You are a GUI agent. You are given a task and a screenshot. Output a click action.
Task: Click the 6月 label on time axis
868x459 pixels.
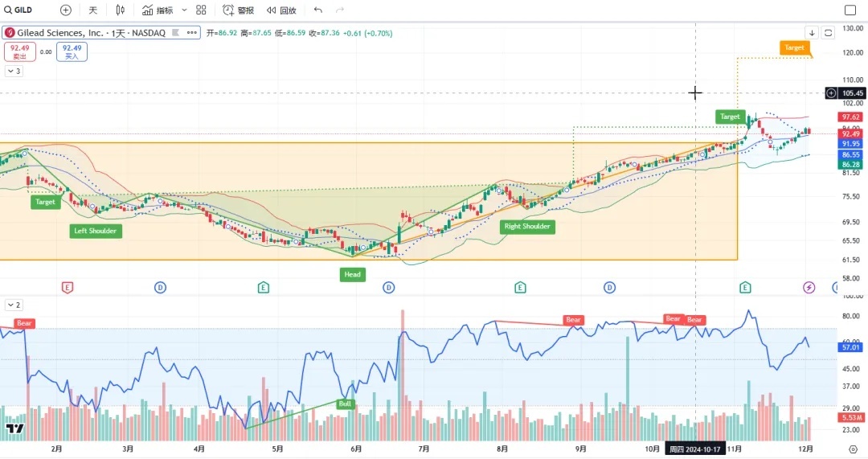tap(356, 449)
